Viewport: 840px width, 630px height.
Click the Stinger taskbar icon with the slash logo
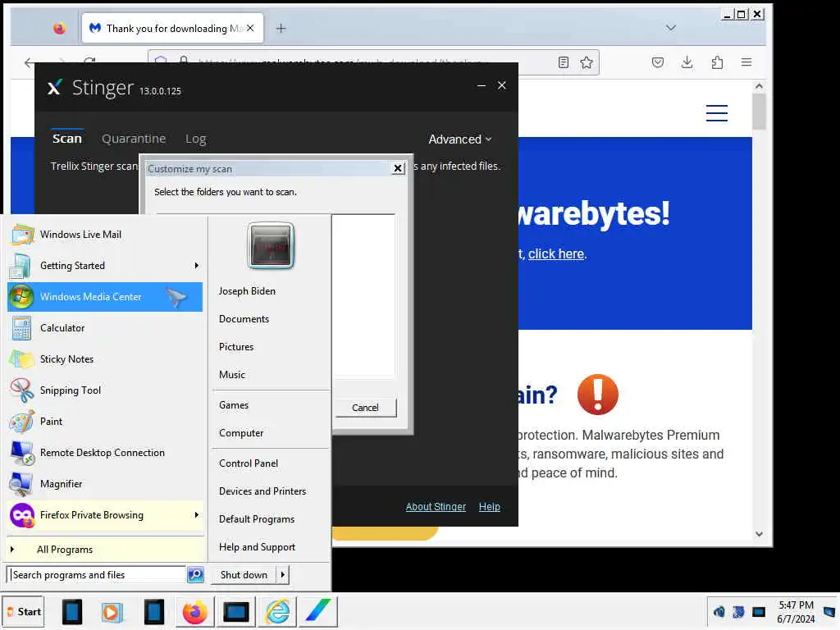coord(317,612)
